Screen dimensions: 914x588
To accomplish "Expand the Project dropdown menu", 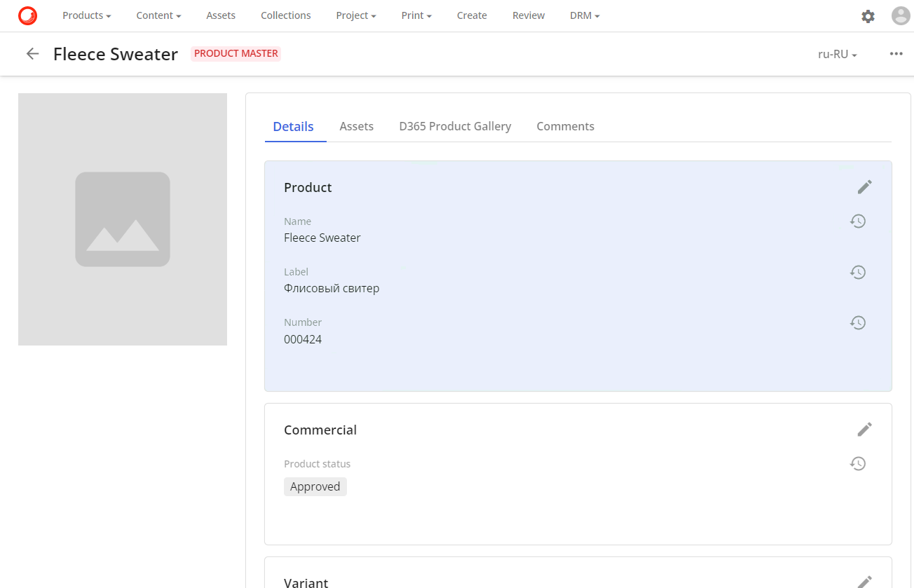I will point(356,15).
